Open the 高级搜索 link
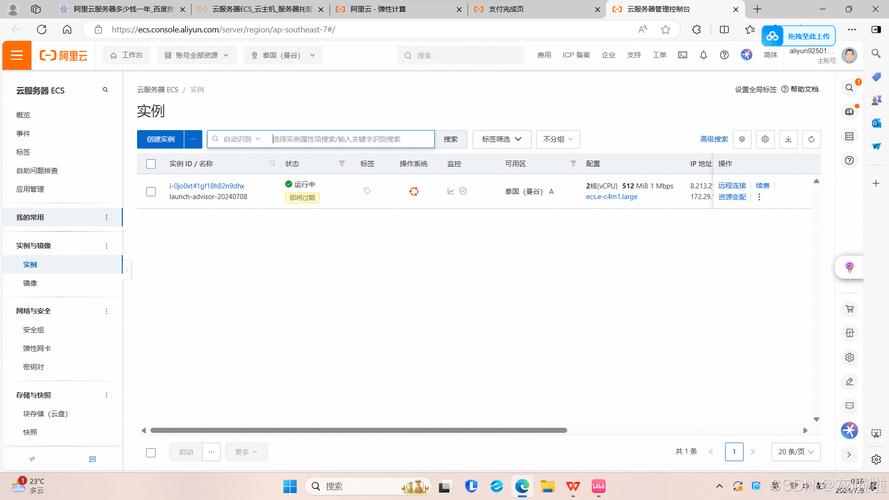This screenshot has height=500, width=889. [714, 139]
